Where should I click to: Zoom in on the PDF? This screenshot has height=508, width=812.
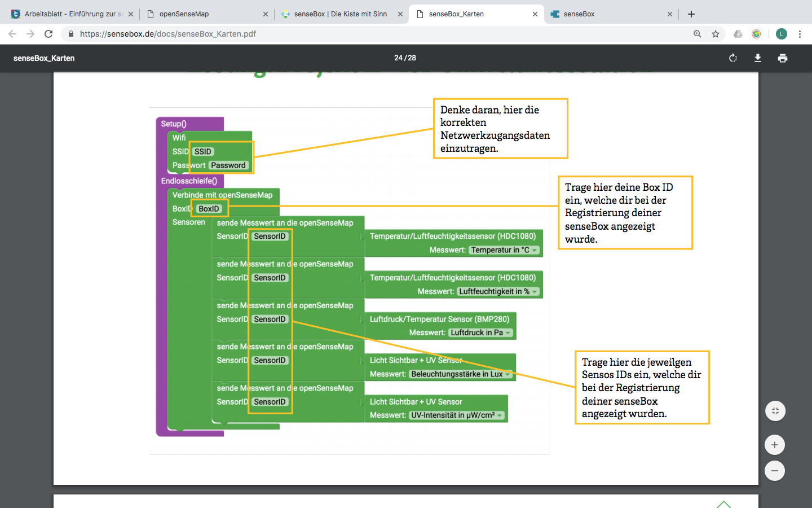point(775,445)
